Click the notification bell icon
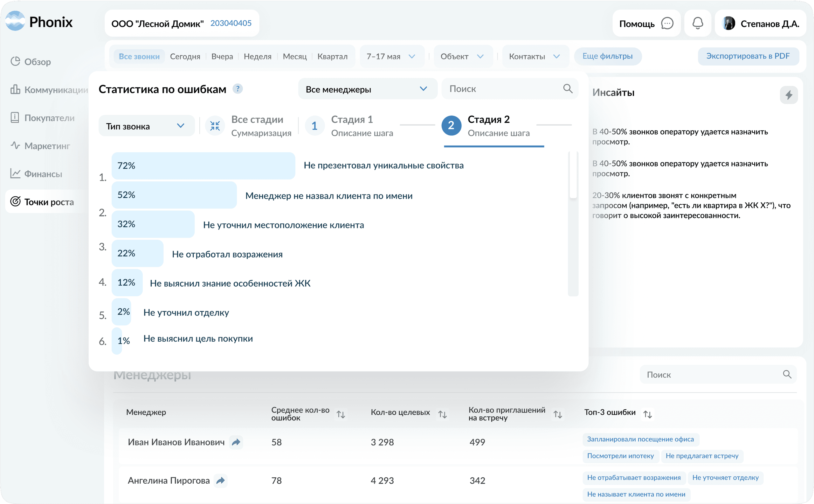This screenshot has height=504, width=814. (x=698, y=23)
